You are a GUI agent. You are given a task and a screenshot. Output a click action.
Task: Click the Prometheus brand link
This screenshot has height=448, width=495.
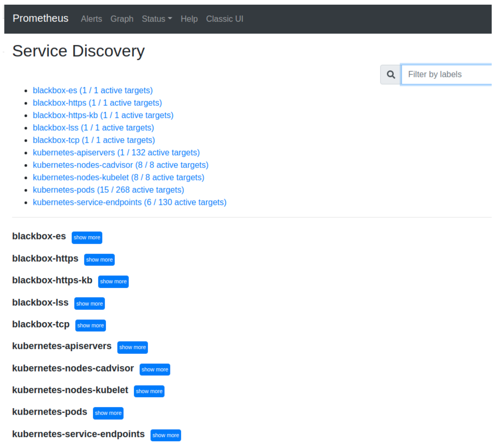[40, 18]
